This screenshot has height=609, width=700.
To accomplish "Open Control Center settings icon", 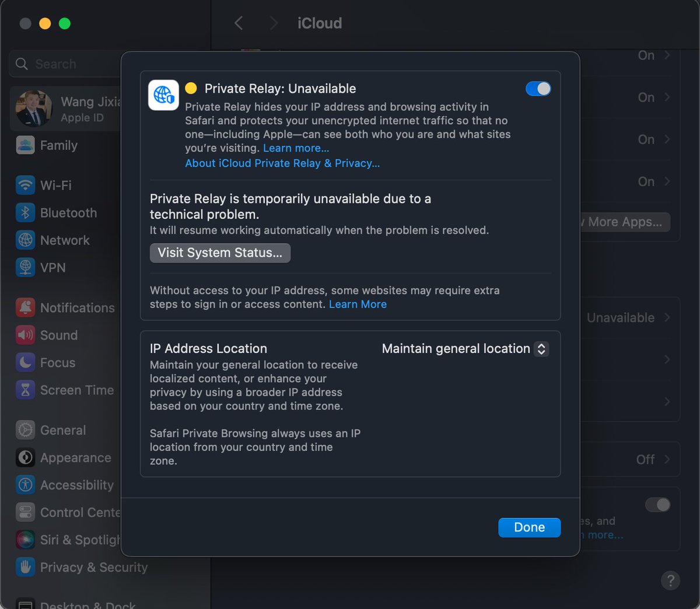I will tap(25, 512).
